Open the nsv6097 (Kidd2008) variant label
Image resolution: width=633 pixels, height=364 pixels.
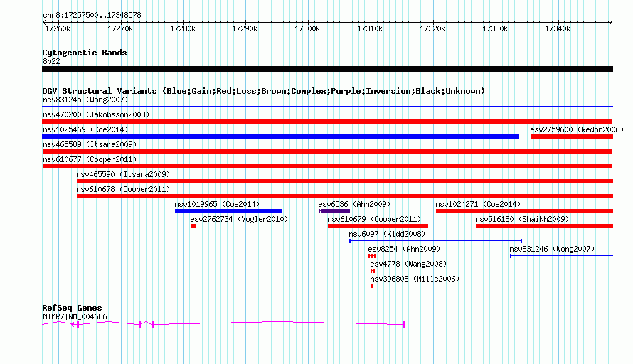(387, 234)
